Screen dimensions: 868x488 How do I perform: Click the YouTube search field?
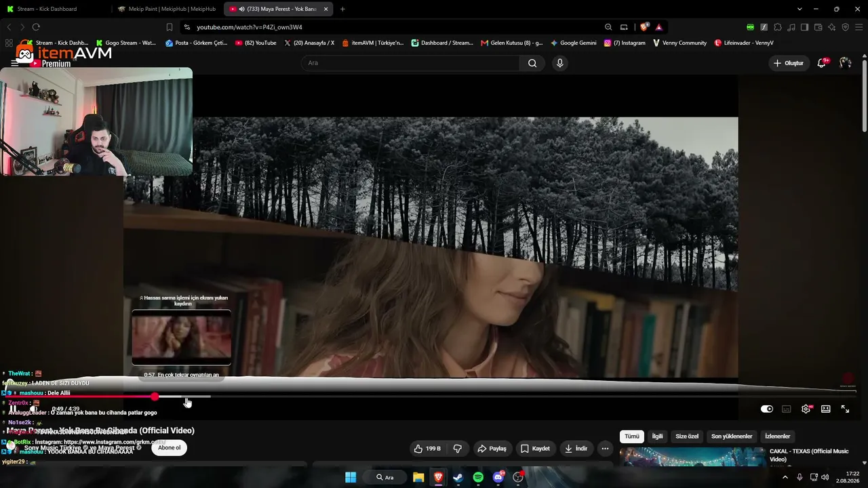(x=410, y=63)
